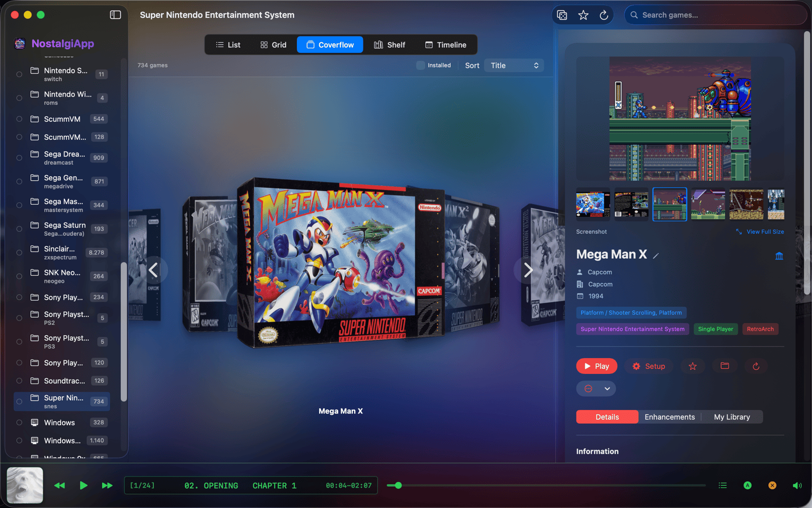This screenshot has height=508, width=812.
Task: Select the ScummVM 544 radio circle
Action: pos(19,119)
